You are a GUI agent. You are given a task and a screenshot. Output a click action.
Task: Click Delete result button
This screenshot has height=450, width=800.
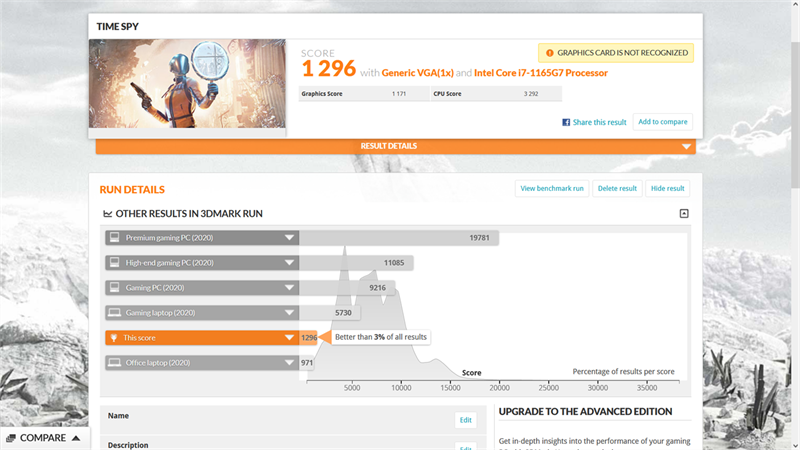(x=617, y=188)
